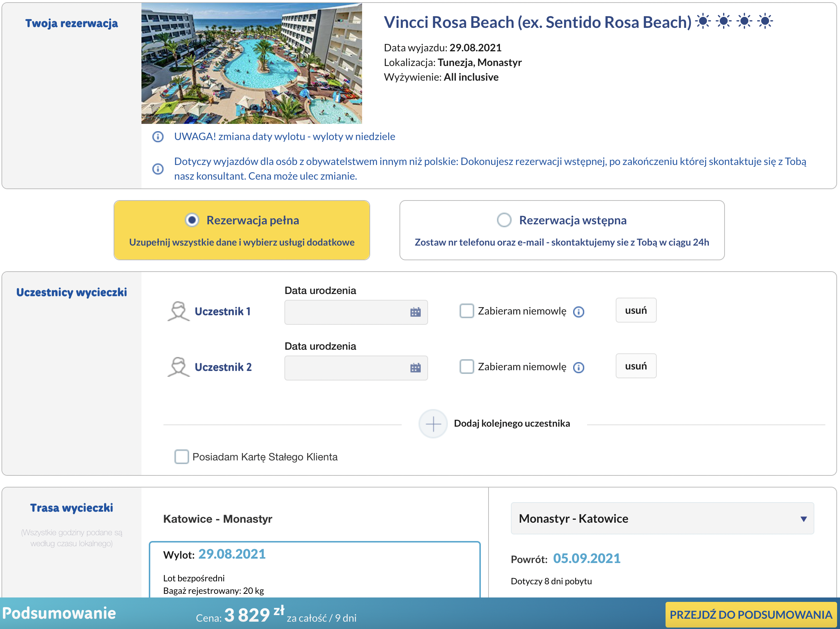Tick Posiadam Kartę Stałego Klienta checkbox

click(x=181, y=457)
